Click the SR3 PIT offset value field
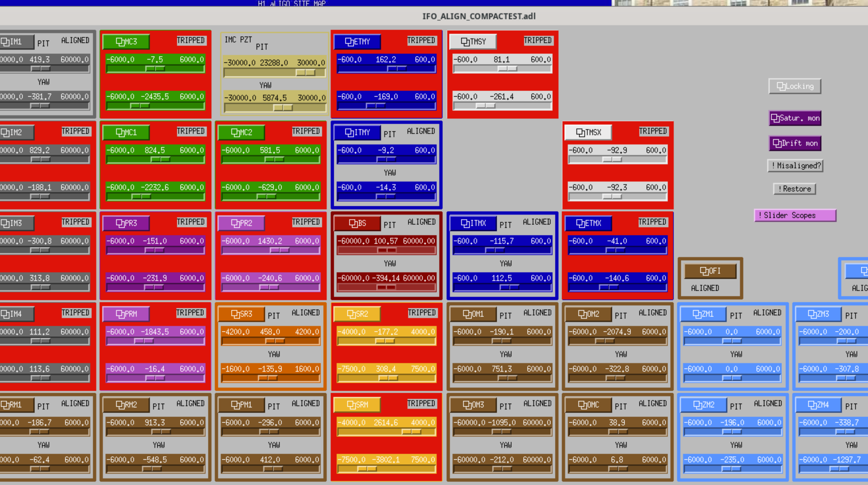This screenshot has height=485, width=868. pyautogui.click(x=270, y=332)
